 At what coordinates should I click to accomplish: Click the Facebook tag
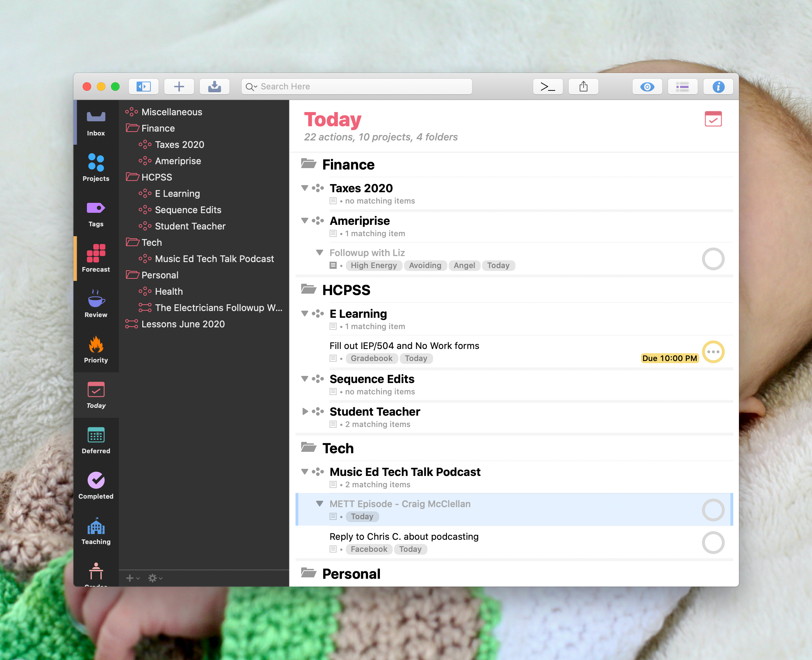[369, 549]
